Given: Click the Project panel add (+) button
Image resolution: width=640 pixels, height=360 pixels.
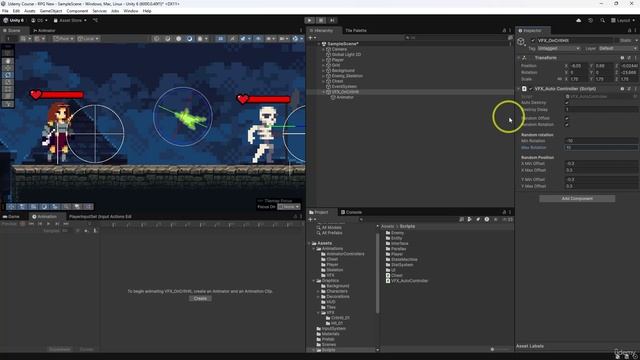Looking at the screenshot, I should 311,220.
